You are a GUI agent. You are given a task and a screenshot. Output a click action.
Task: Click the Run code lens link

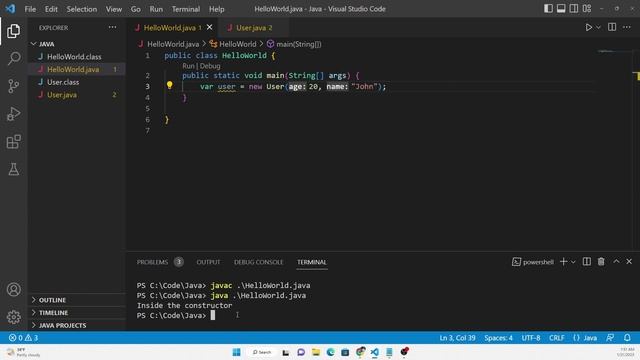(188, 66)
